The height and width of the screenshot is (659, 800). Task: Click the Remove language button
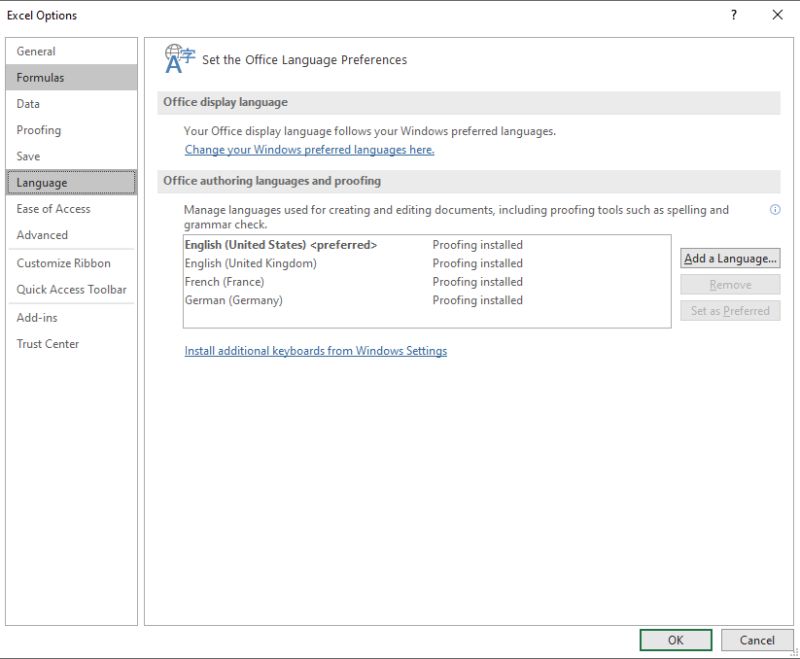[730, 285]
